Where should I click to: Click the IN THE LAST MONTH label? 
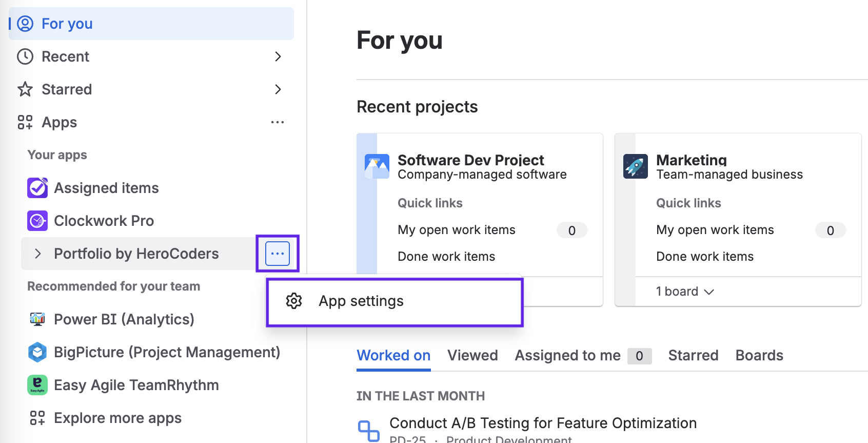(421, 396)
